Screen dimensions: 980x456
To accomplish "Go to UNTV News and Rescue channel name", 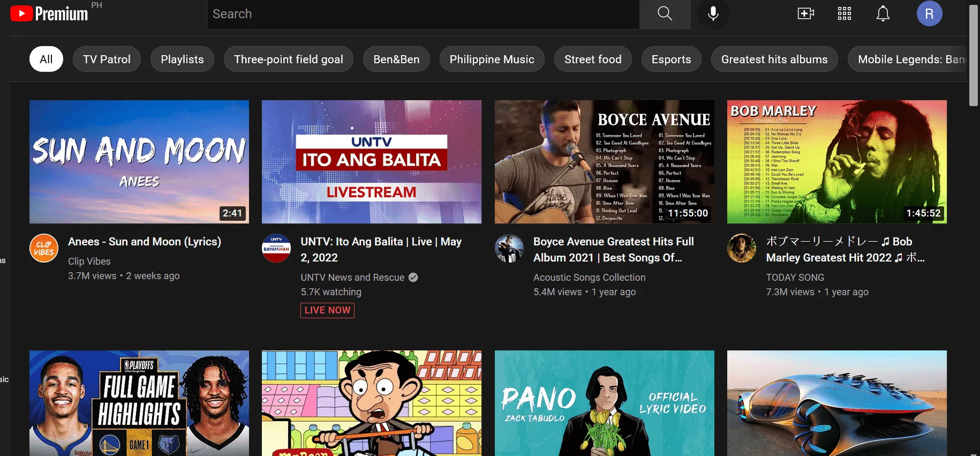I will coord(352,278).
